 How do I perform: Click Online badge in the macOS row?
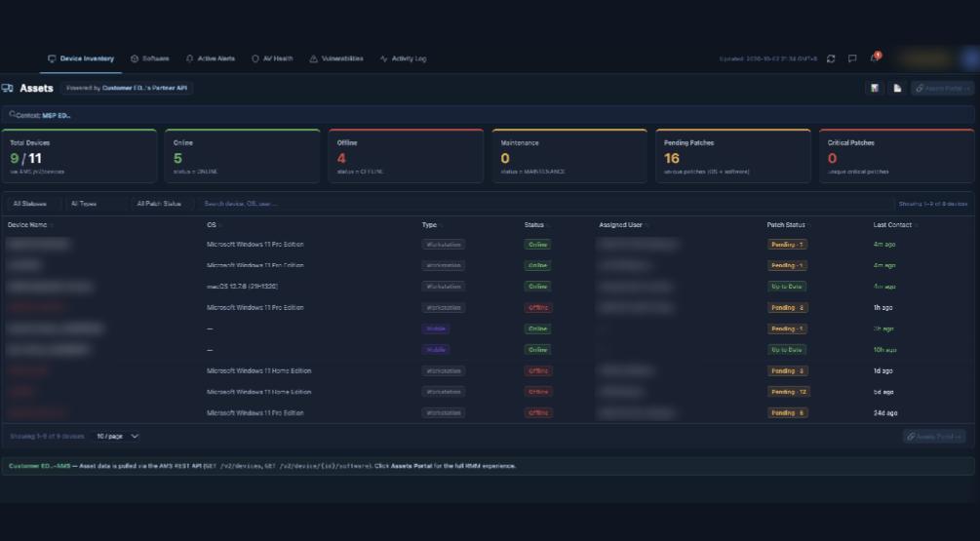point(537,287)
